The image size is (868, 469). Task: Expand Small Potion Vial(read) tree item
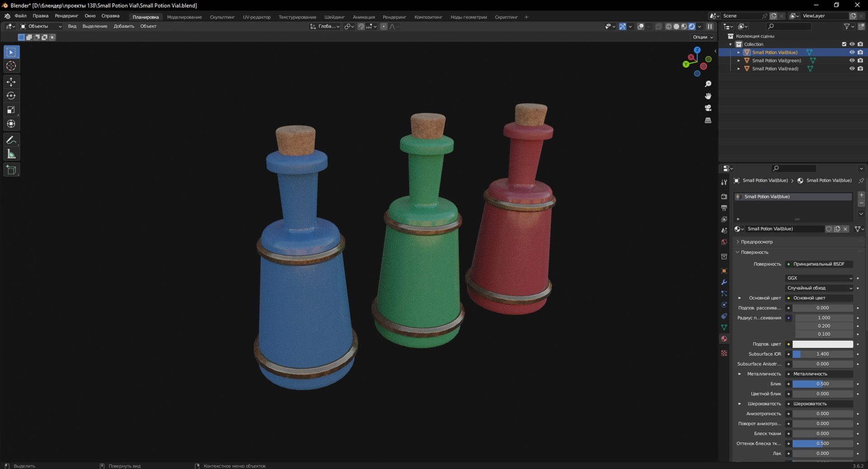point(739,69)
